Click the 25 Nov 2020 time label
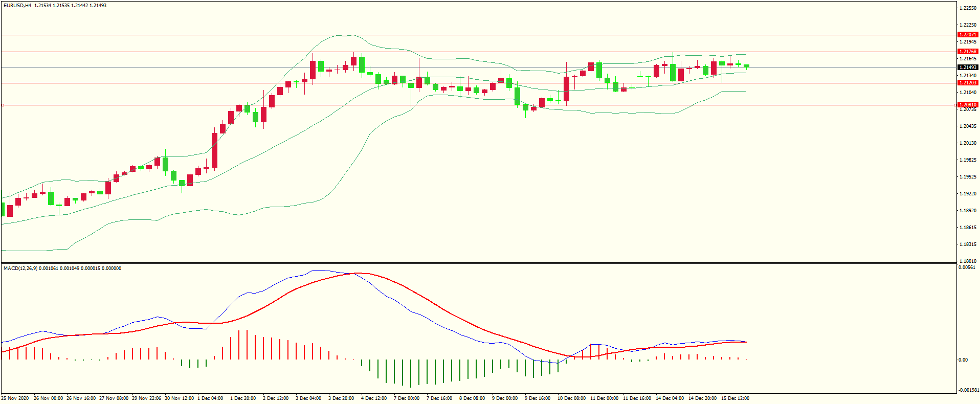The width and height of the screenshot is (980, 404). click(x=15, y=398)
